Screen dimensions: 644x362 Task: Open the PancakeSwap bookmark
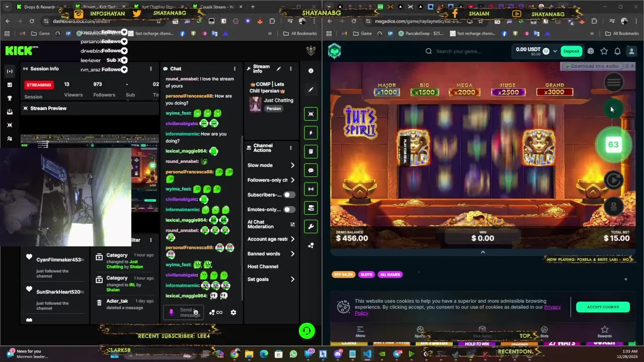pyautogui.click(x=421, y=34)
